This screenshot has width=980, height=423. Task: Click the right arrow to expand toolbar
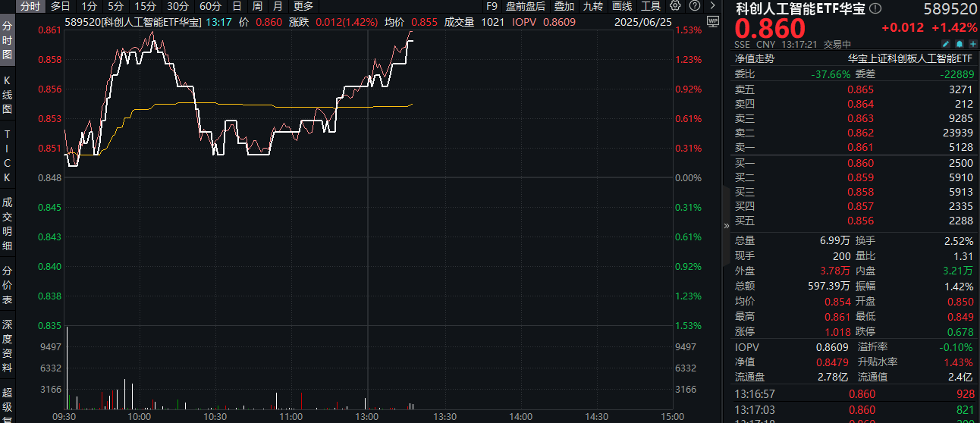tap(712, 6)
